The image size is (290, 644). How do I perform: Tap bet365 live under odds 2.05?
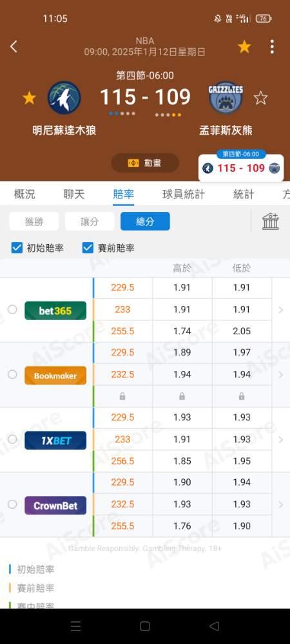242,331
